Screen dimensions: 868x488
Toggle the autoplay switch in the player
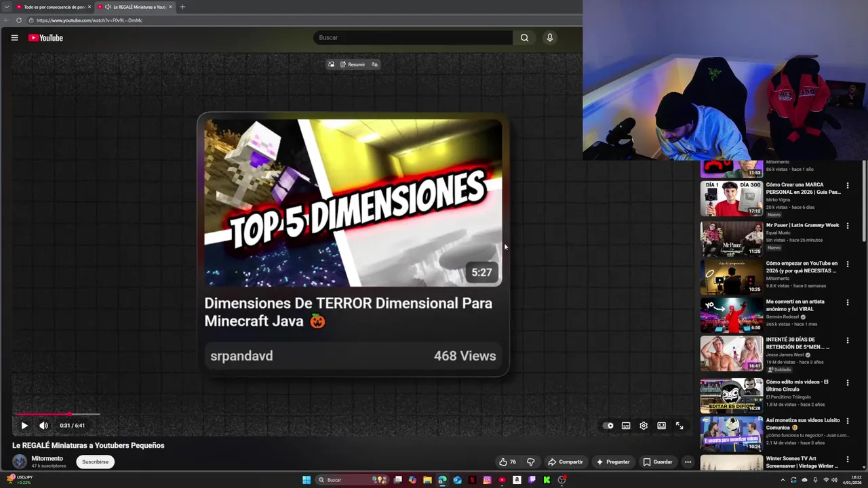pos(608,426)
